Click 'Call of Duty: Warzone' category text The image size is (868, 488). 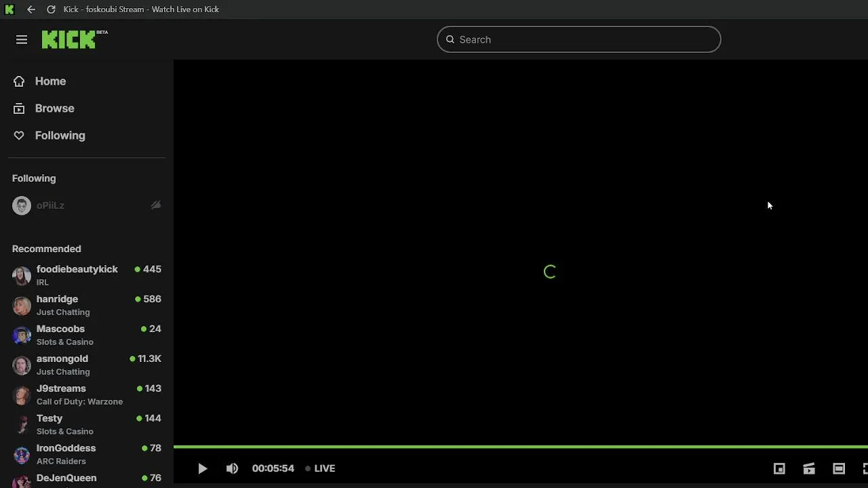79,402
